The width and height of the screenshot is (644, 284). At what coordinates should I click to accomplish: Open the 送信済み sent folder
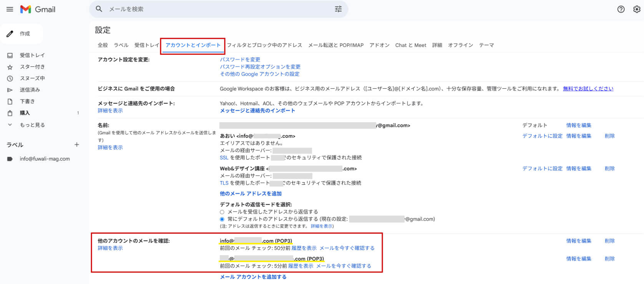30,90
